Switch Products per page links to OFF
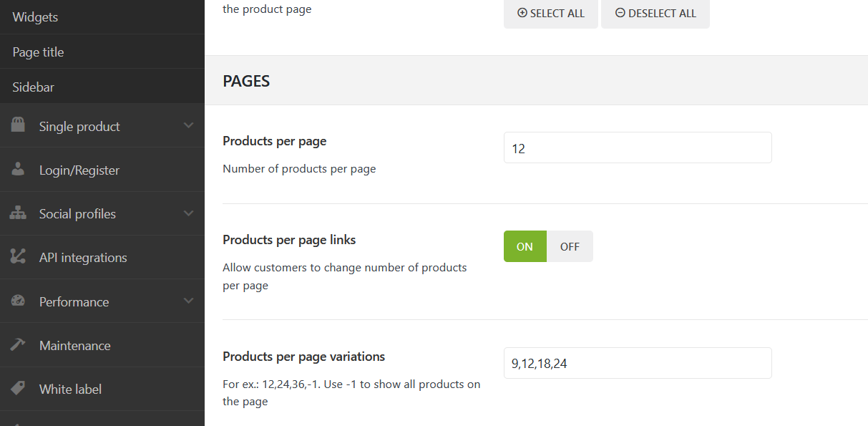The height and width of the screenshot is (426, 868). click(570, 246)
